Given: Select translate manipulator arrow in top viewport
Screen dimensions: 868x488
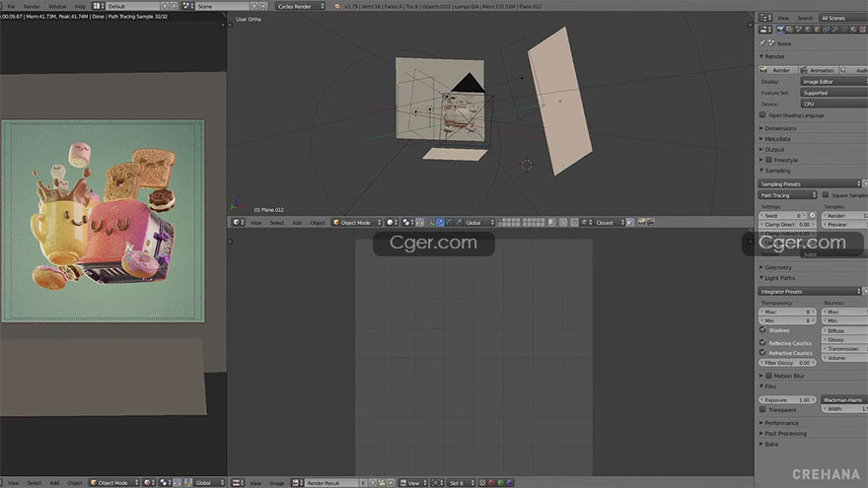Looking at the screenshot, I should [x=440, y=223].
